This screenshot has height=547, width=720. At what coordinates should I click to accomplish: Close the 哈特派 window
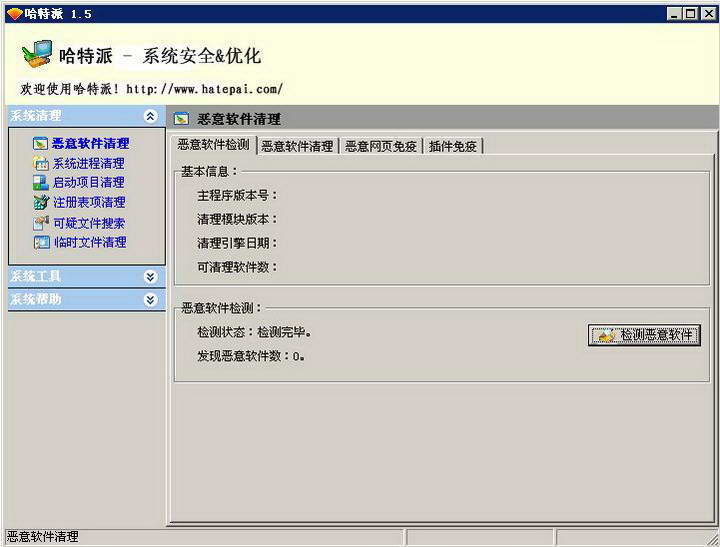pyautogui.click(x=709, y=14)
